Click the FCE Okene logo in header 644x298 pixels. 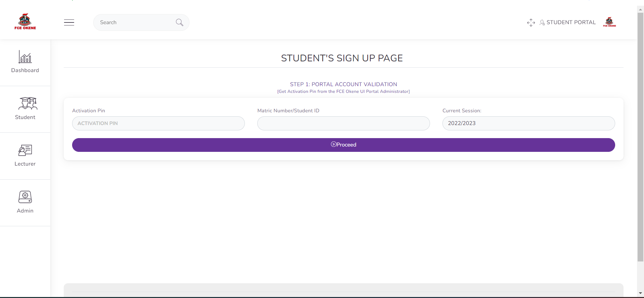(x=25, y=22)
